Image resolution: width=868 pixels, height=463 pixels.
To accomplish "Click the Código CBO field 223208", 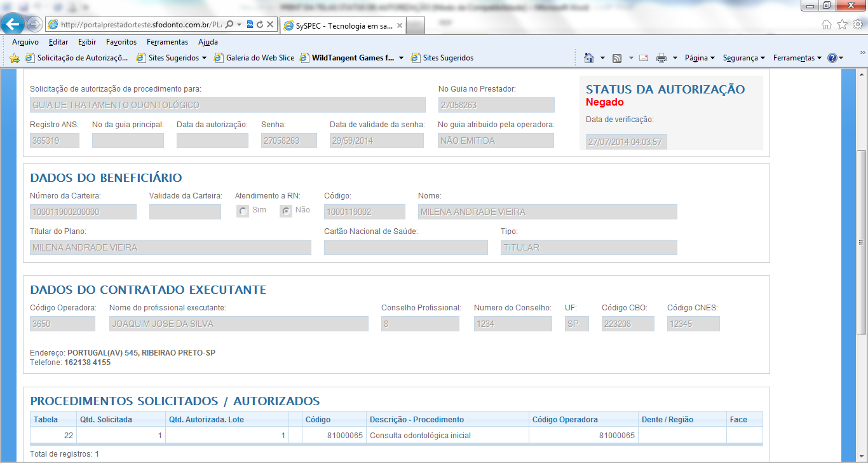I will pos(628,324).
